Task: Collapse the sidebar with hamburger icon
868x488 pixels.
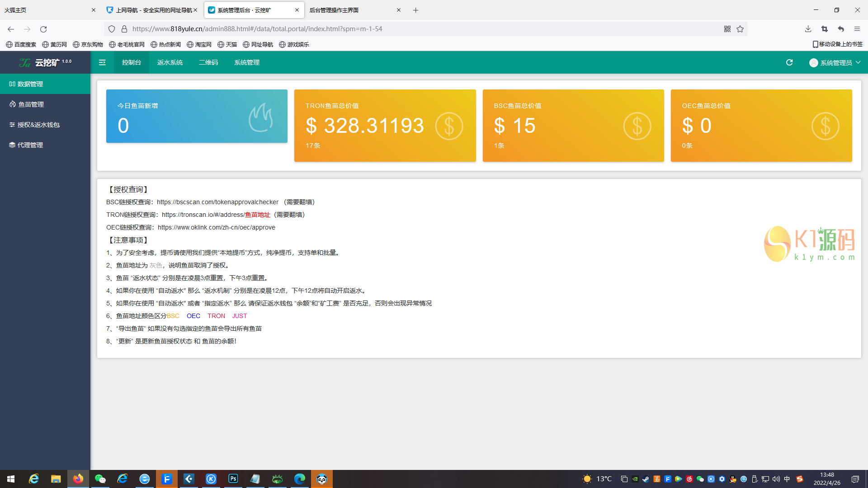Action: 102,62
